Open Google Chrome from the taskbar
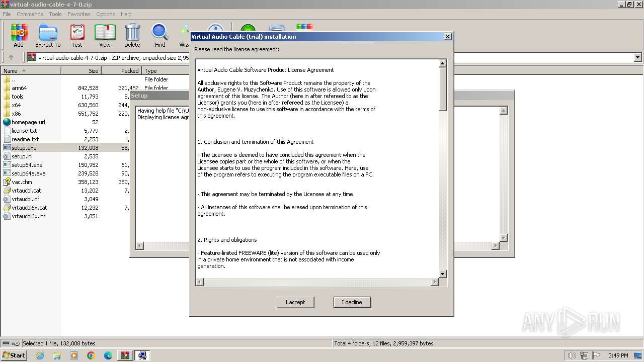Viewport: 644px width, 362px height. pos(91,355)
